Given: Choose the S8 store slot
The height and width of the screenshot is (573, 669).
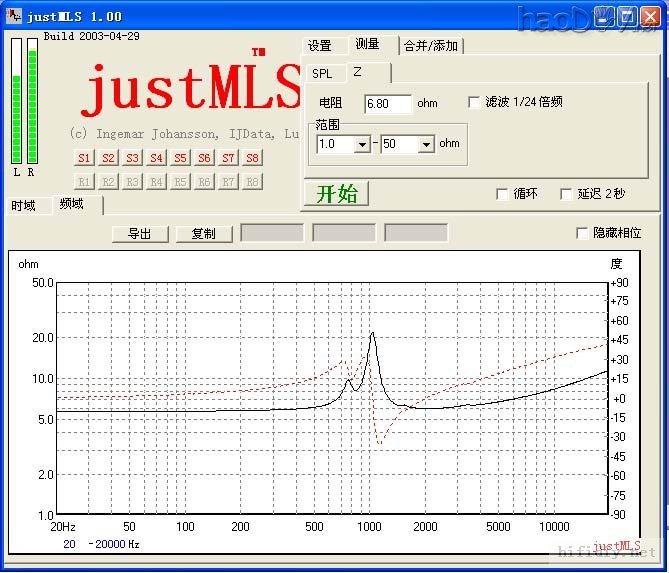Looking at the screenshot, I should (x=252, y=158).
